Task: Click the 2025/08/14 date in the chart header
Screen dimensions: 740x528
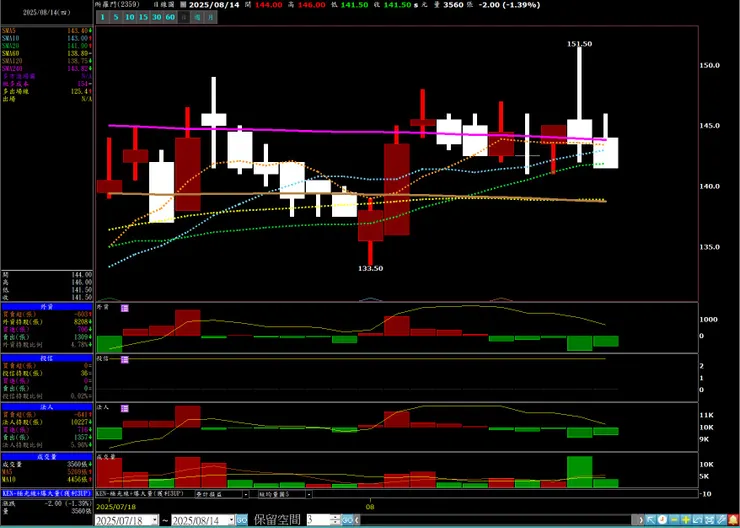Action: point(212,5)
